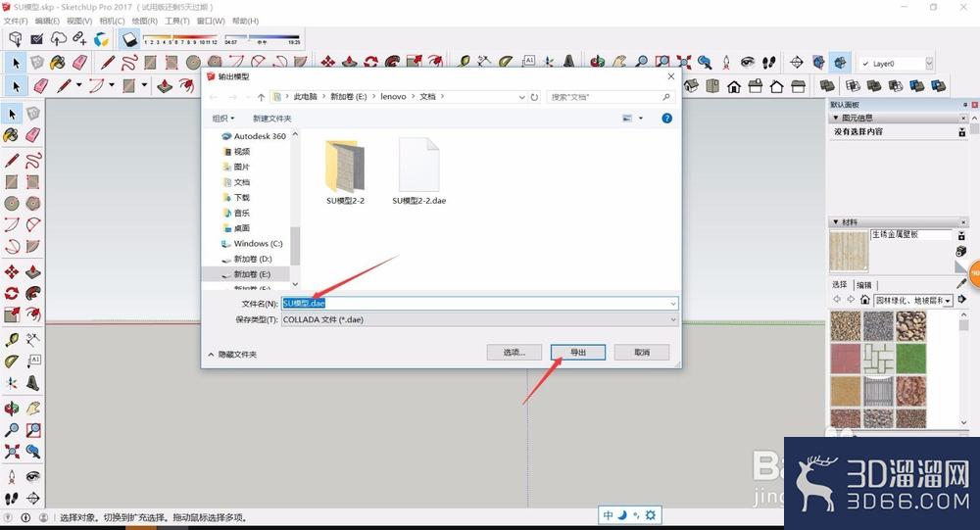This screenshot has width=980, height=530.
Task: Select the Tape Measure tool in left toolbar
Action: (11, 339)
